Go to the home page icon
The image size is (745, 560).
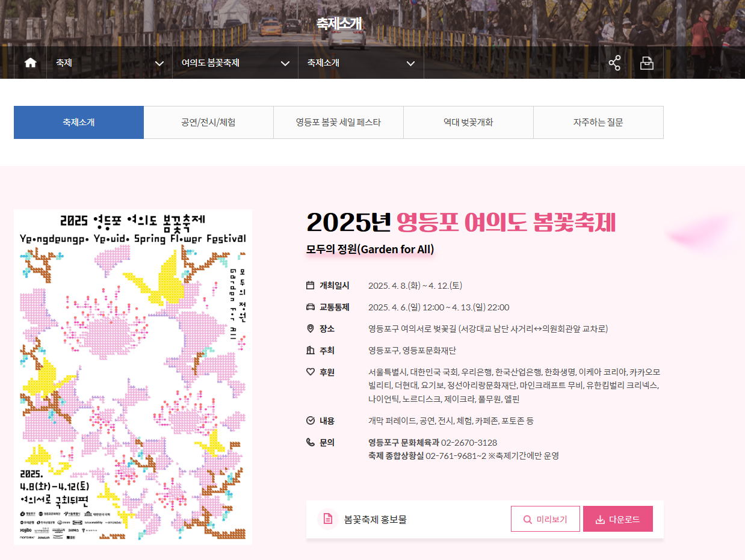[31, 63]
